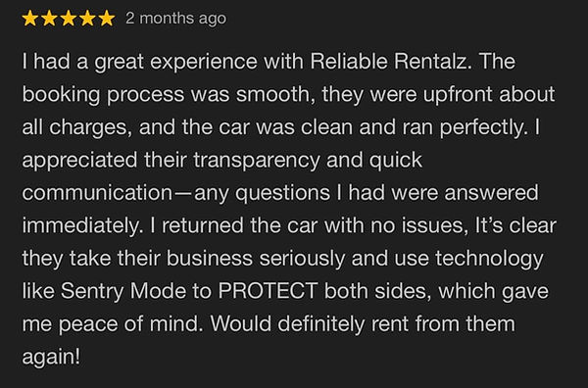
Task: Click the word 'perfectly' in review text
Action: point(481,127)
